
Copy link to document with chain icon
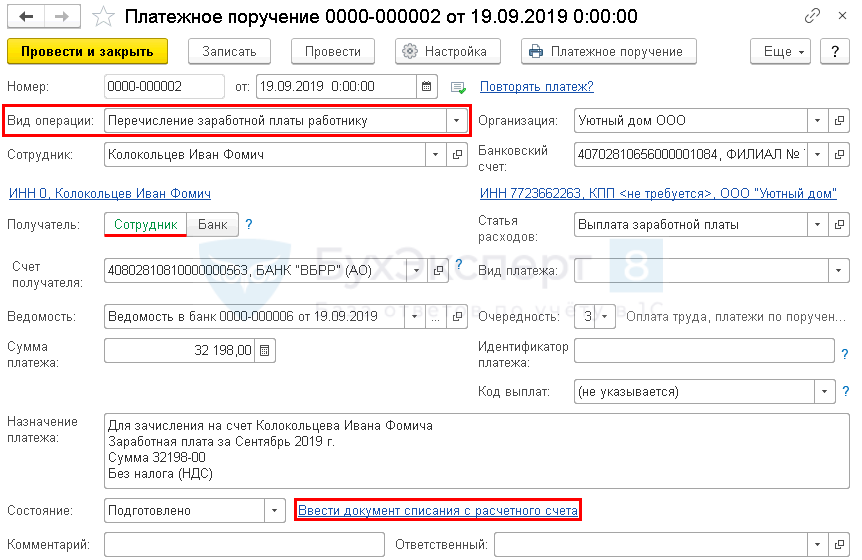coord(812,16)
